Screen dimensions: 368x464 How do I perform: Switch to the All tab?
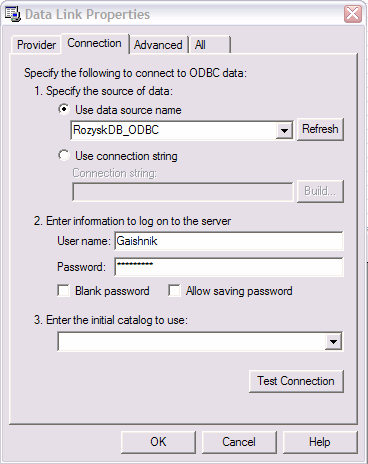coord(209,45)
